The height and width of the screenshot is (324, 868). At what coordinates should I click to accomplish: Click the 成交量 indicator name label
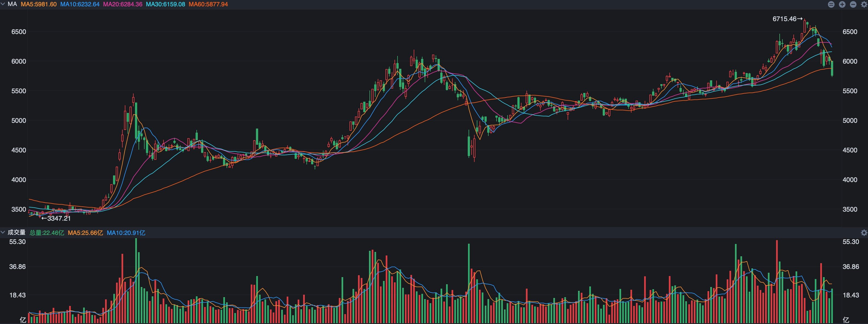coord(16,232)
